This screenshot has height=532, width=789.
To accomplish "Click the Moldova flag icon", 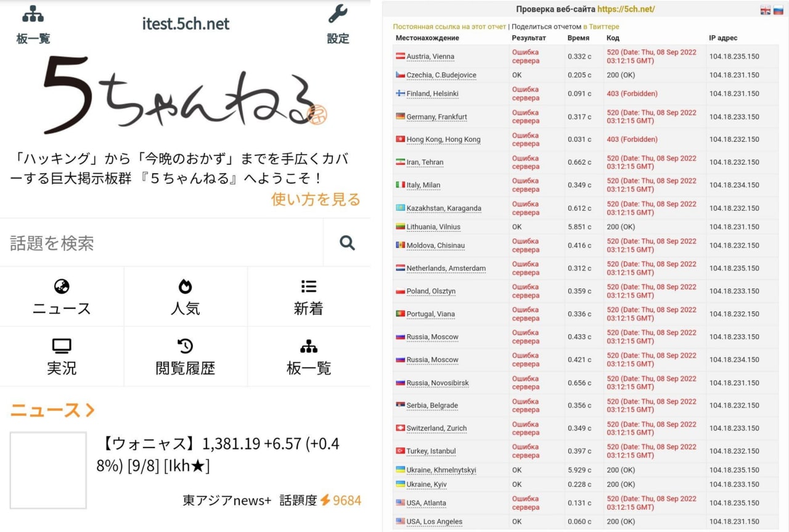I will point(400,245).
